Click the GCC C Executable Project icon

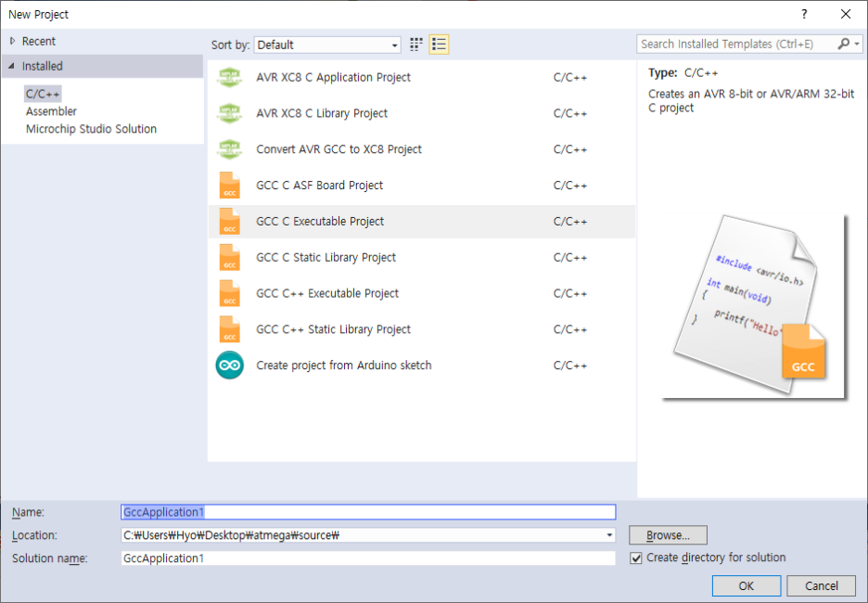tap(230, 222)
